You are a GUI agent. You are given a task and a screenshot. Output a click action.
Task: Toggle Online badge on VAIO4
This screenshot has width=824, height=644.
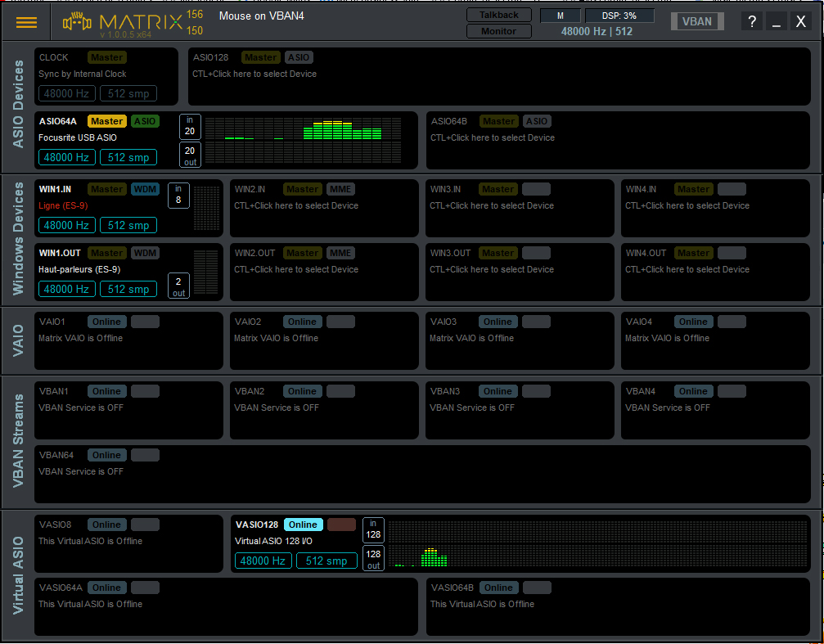[x=693, y=322]
